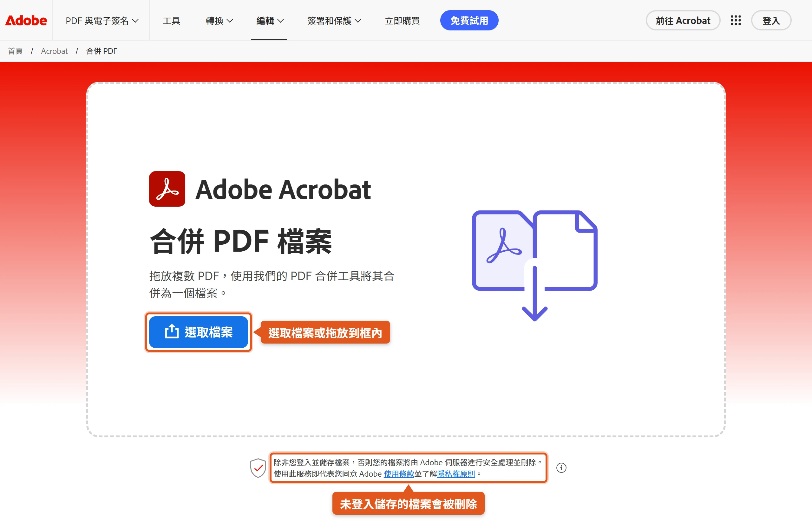Screen dimensions: 812x528
Task: Click the info icon beside privacy notice
Action: [x=561, y=468]
